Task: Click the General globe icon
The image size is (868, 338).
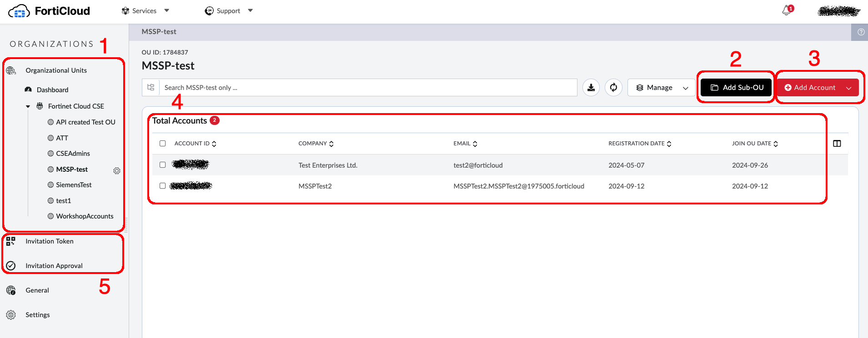Action: tap(11, 290)
